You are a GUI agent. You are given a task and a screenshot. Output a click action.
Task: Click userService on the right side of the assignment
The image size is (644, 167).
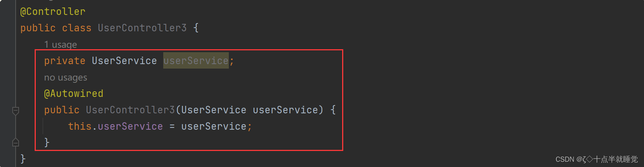tap(214, 126)
